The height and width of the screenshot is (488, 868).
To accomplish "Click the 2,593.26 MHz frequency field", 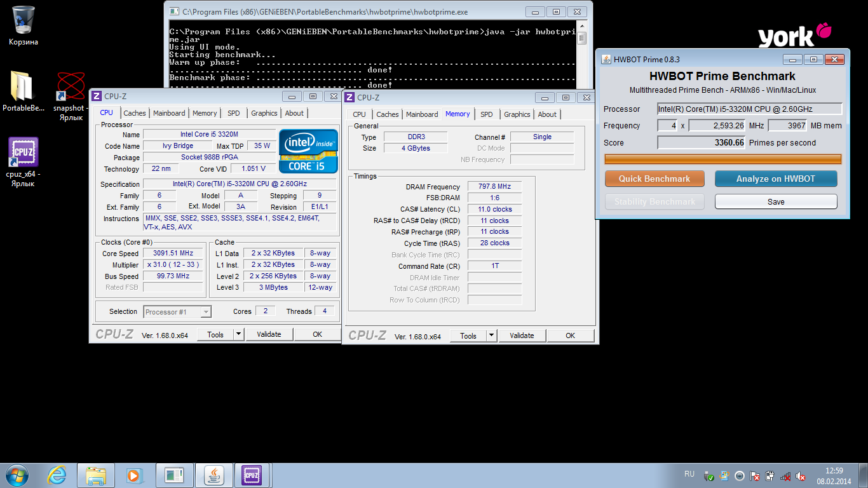I will 717,125.
